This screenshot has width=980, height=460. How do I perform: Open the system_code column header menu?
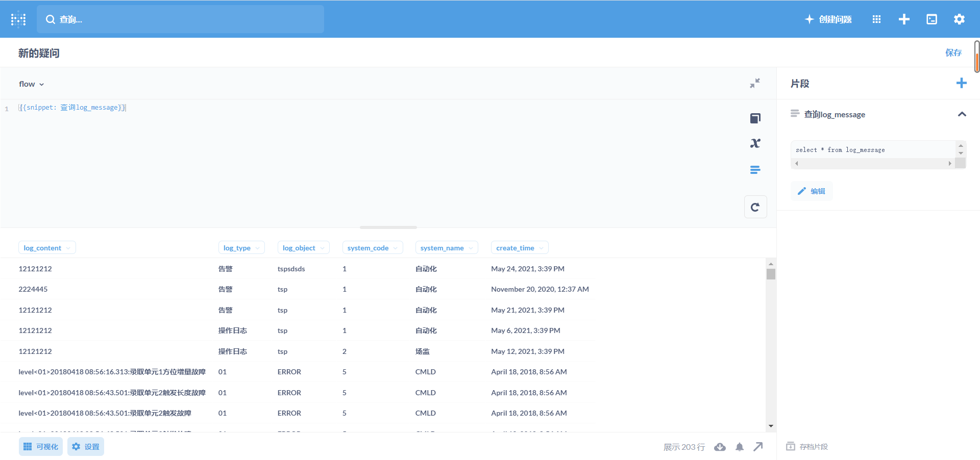coord(373,248)
